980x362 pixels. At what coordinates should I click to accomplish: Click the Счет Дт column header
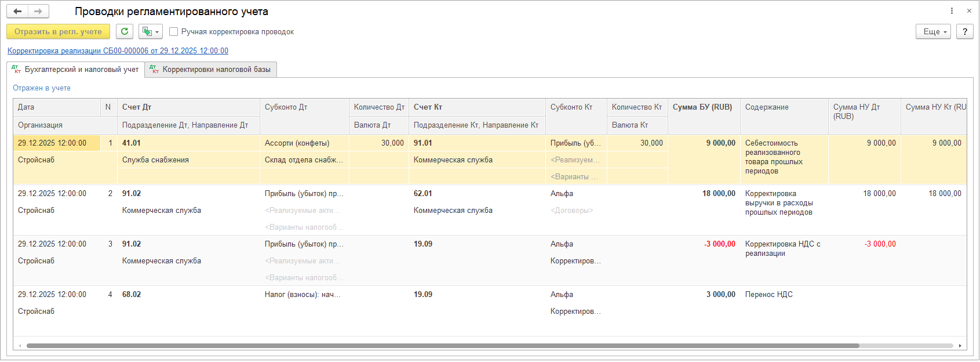137,107
